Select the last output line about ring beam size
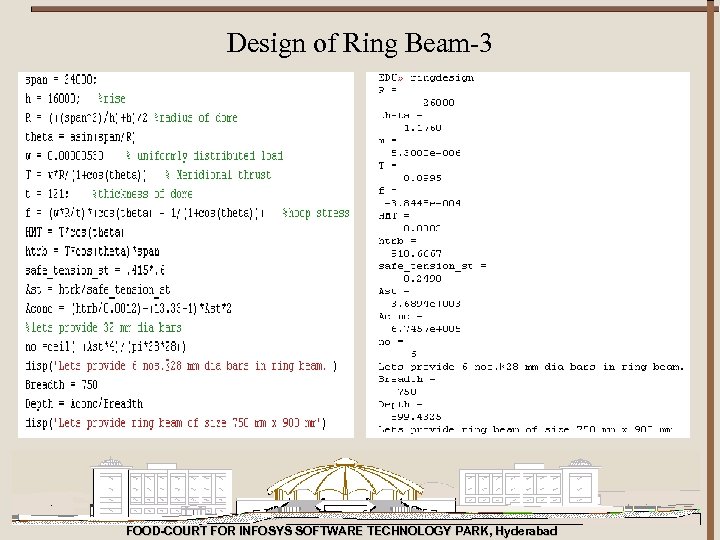Image resolution: width=720 pixels, height=540 pixels. (x=525, y=429)
